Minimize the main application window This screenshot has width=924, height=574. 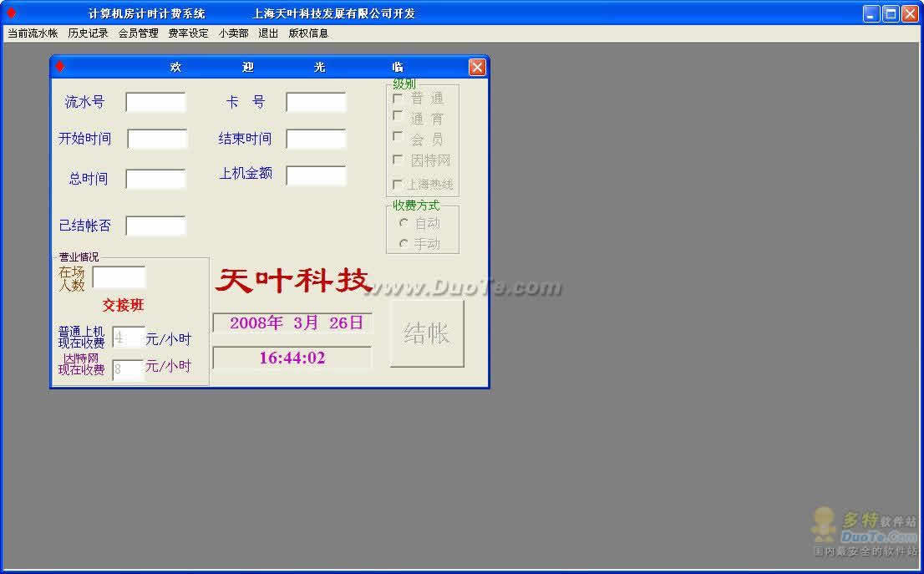point(871,13)
